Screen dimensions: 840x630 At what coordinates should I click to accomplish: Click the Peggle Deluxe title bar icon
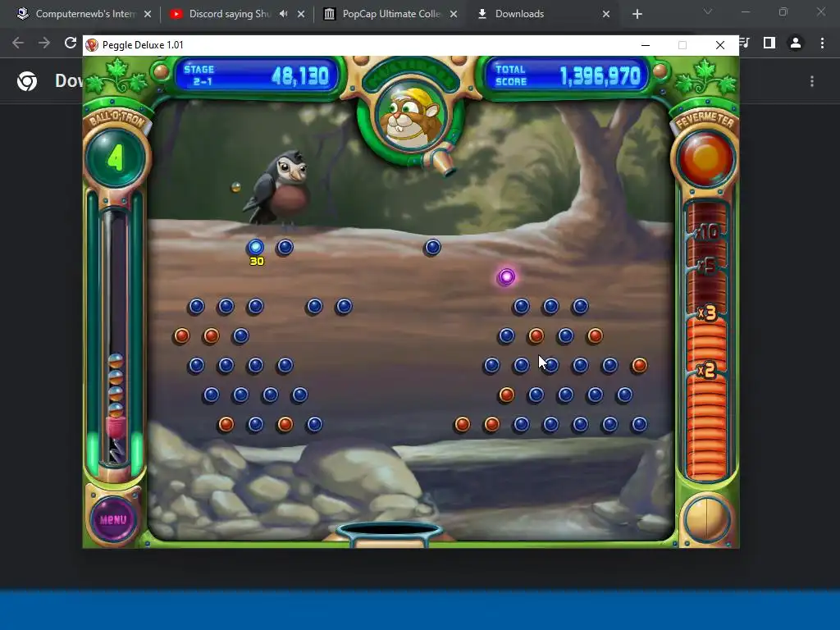[x=92, y=45]
